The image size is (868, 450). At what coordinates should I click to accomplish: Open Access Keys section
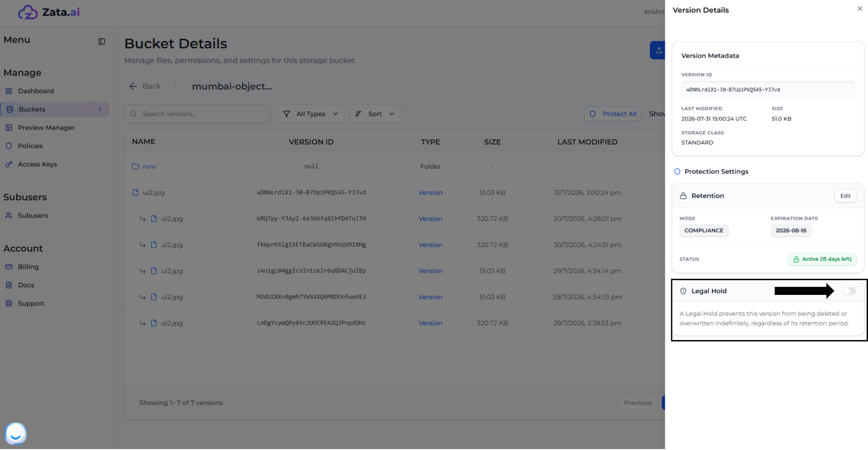(37, 164)
